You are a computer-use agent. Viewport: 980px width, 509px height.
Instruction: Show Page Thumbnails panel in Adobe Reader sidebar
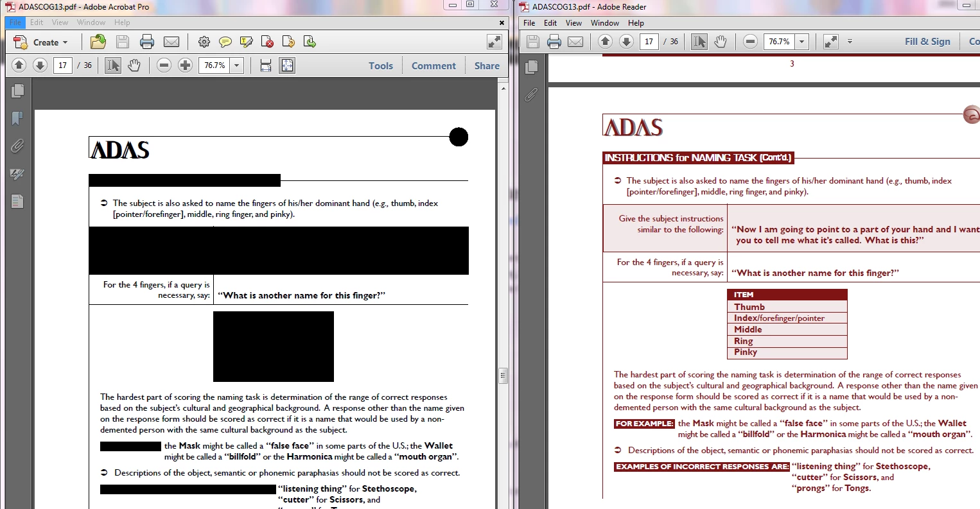[x=531, y=67]
